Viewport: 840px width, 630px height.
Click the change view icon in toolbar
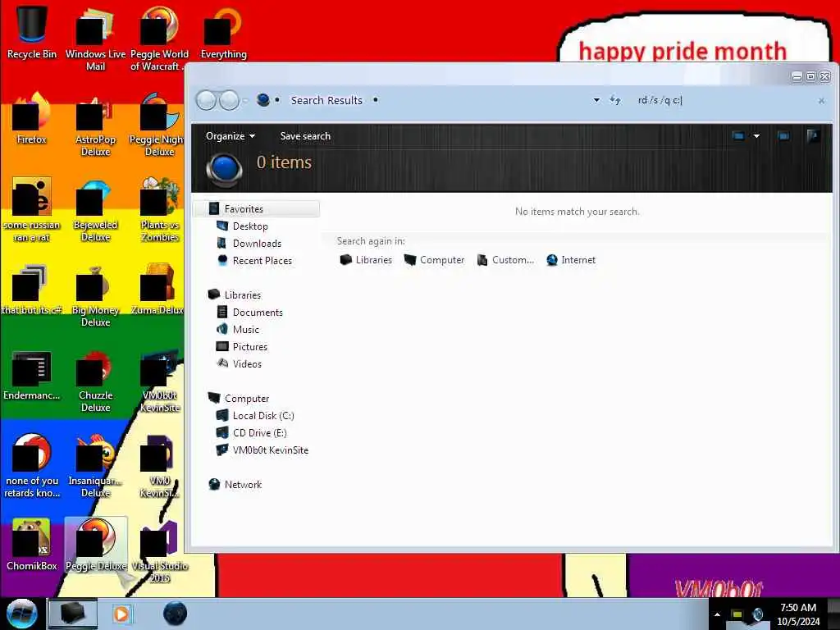click(738, 136)
